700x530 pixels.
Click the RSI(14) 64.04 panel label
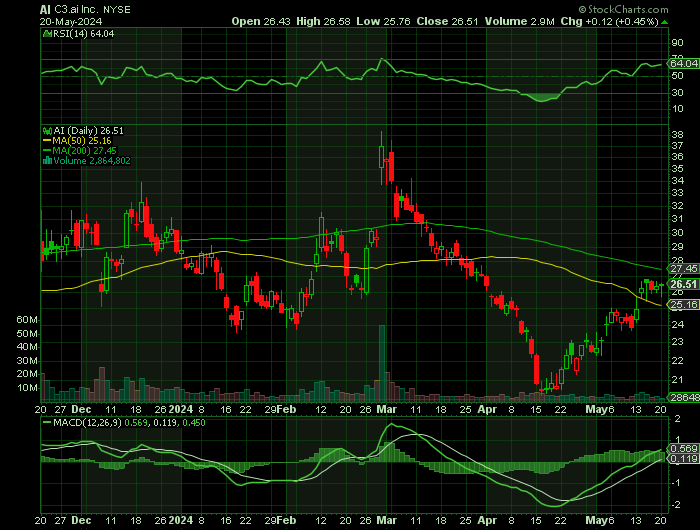(x=83, y=33)
